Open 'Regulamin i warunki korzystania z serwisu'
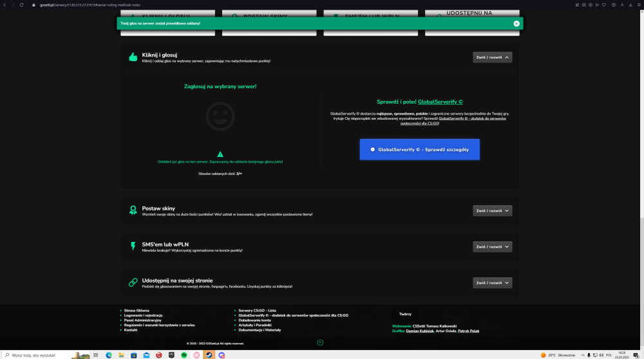This screenshot has height=359, width=644. (x=159, y=325)
